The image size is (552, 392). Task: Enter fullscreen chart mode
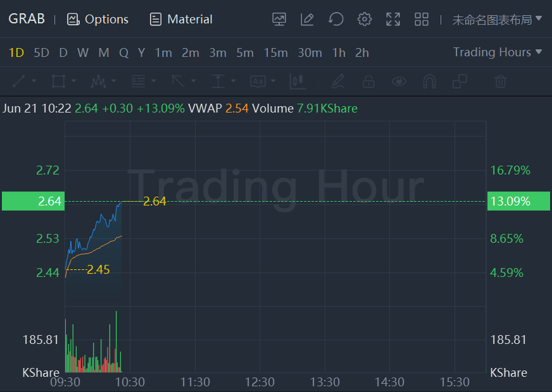click(393, 20)
